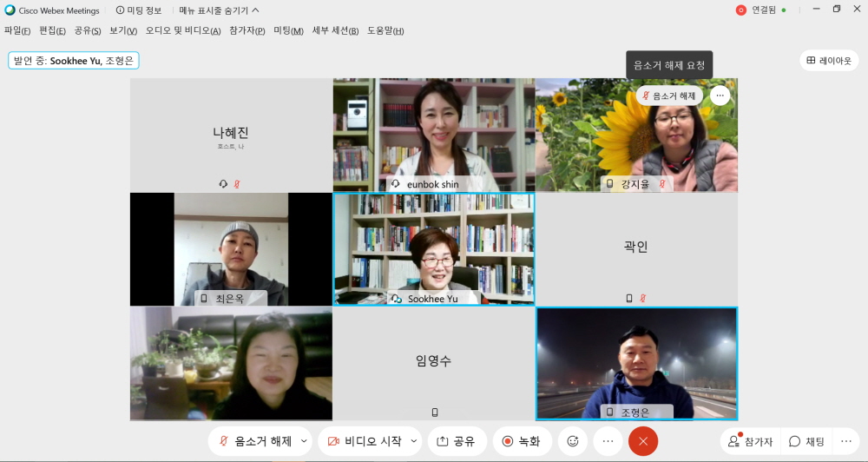
Task: Select 최은옥's video tile
Action: coord(231,249)
